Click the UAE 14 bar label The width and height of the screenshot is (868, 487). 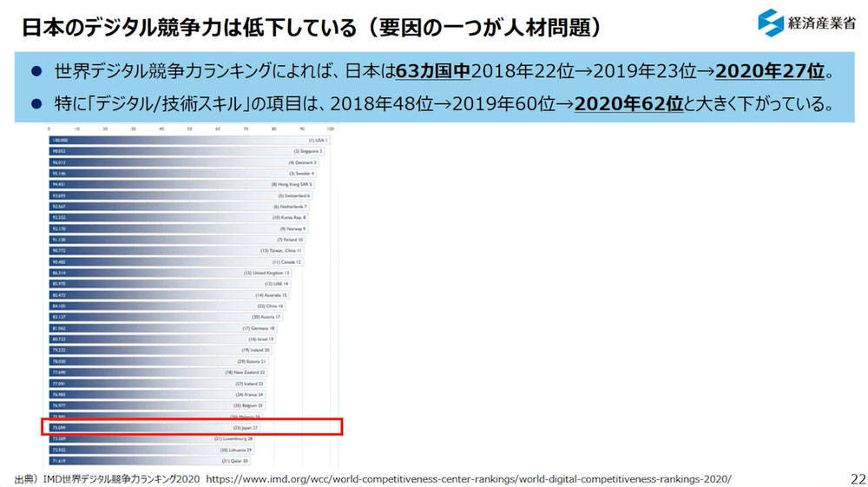click(x=276, y=284)
